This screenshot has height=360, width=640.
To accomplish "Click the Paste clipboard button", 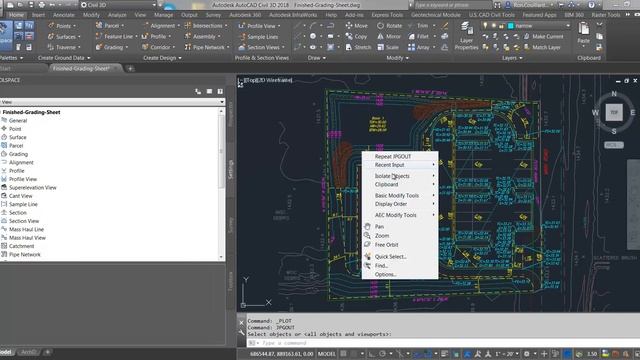I will click(x=584, y=33).
